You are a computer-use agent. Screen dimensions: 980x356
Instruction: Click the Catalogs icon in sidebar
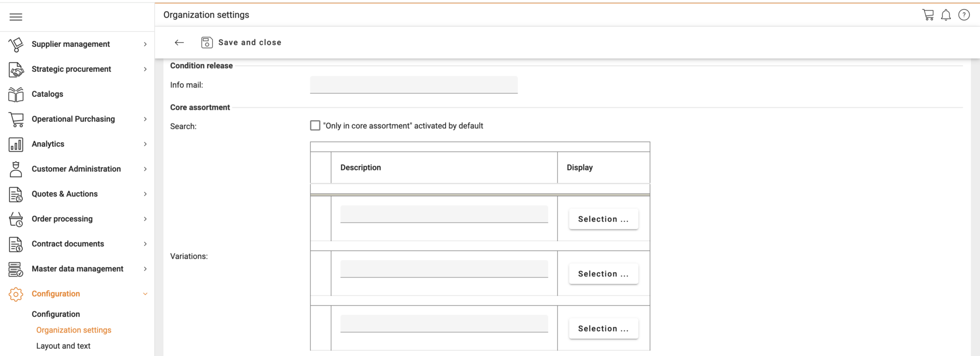click(x=16, y=94)
